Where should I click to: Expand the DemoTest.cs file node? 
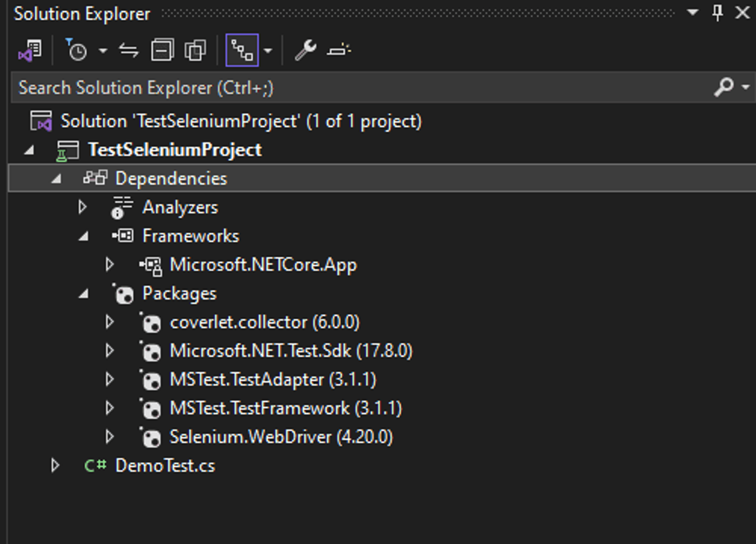coord(55,465)
